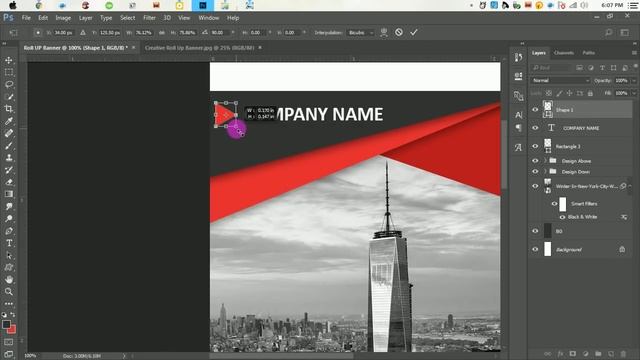This screenshot has width=640, height=360.
Task: Open the Opacity slider dropdown
Action: [x=633, y=80]
